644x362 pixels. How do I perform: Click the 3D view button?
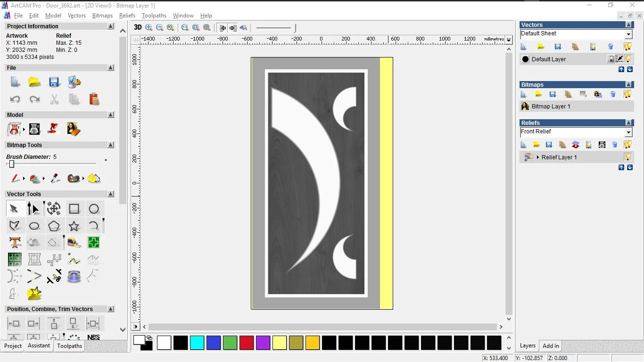138,27
